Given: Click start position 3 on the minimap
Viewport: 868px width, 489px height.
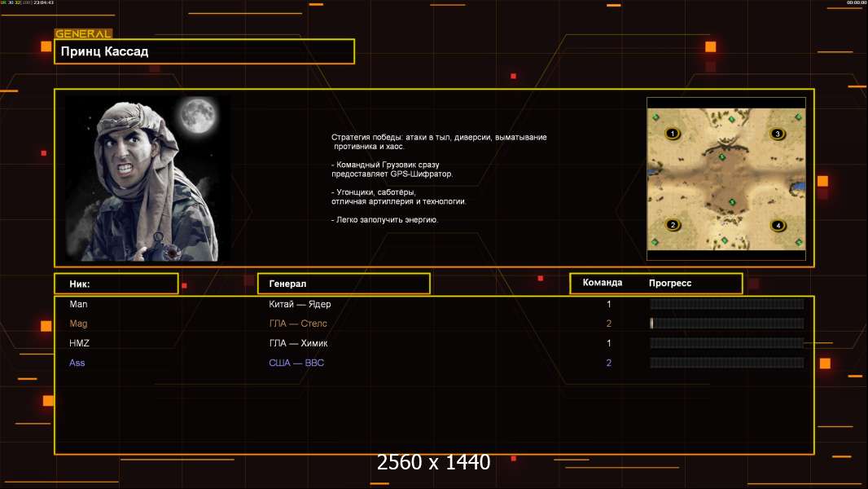Looking at the screenshot, I should 777,134.
